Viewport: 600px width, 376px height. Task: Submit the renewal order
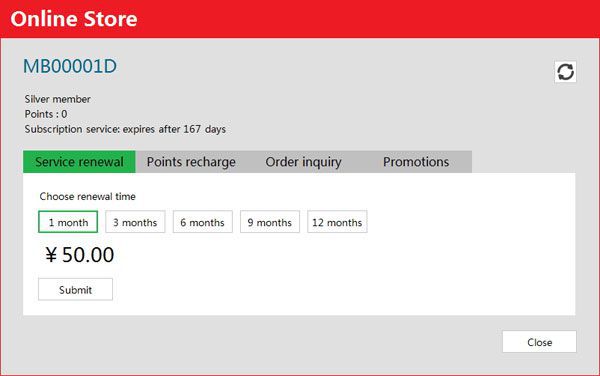pyautogui.click(x=75, y=290)
